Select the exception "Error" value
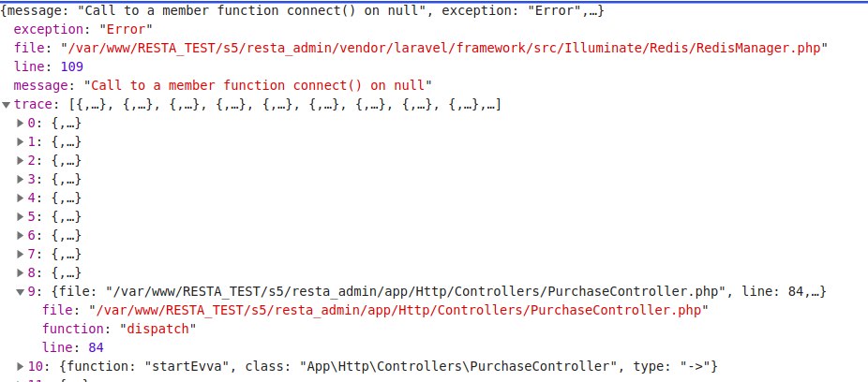This screenshot has height=382, width=868. point(115,29)
